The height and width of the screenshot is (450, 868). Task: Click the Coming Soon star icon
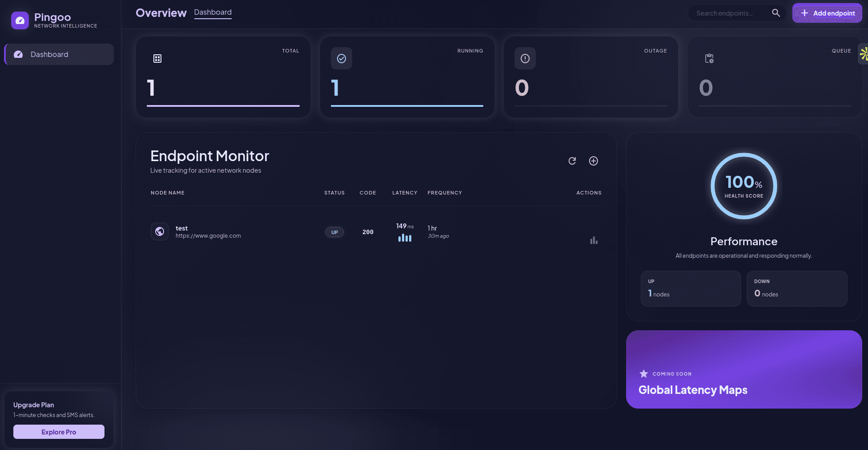pyautogui.click(x=643, y=373)
